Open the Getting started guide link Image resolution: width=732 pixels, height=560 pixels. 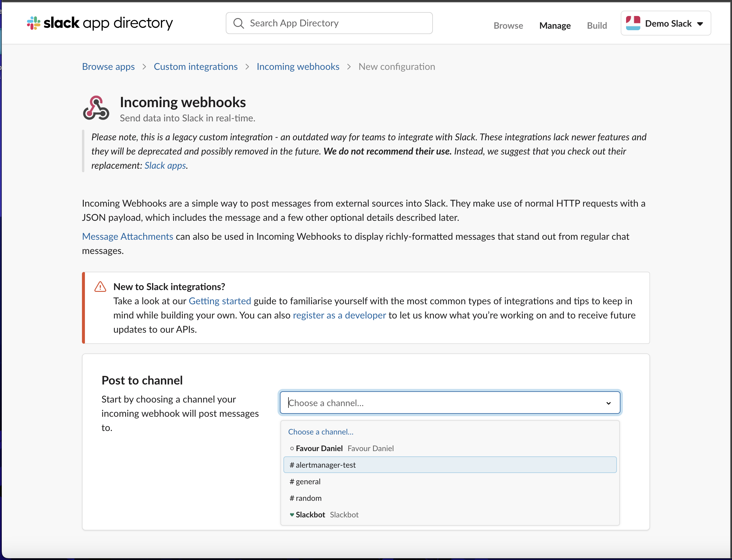pos(220,301)
